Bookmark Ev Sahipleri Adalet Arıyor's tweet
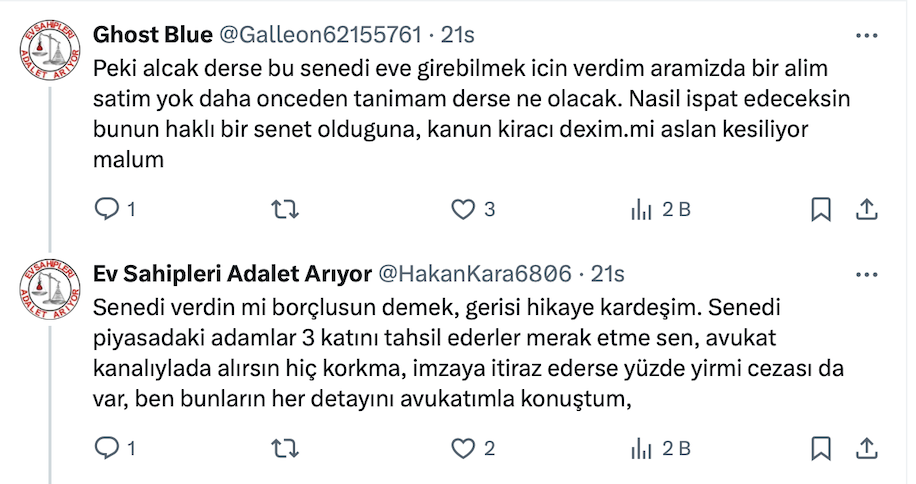This screenshot has height=484, width=916. 820,448
